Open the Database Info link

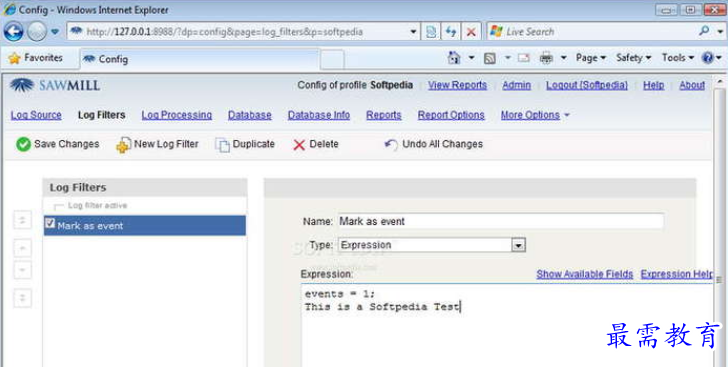(x=319, y=115)
